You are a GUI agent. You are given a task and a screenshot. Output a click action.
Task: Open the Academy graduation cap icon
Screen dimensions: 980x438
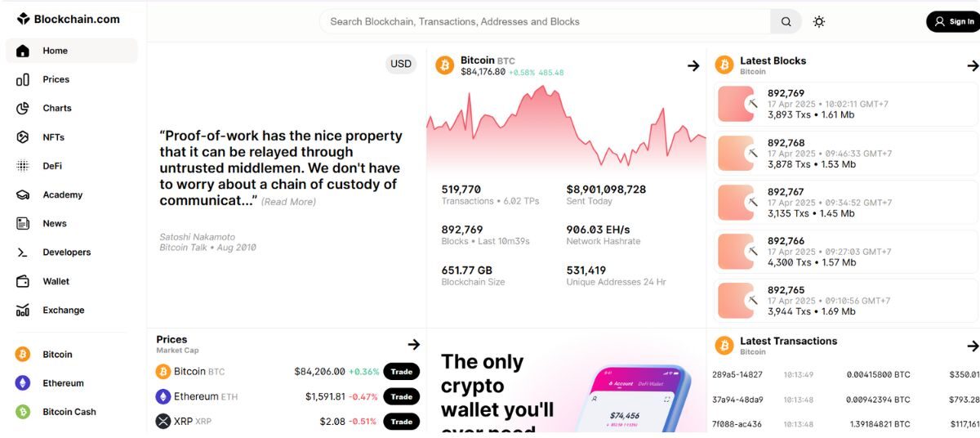click(x=23, y=194)
